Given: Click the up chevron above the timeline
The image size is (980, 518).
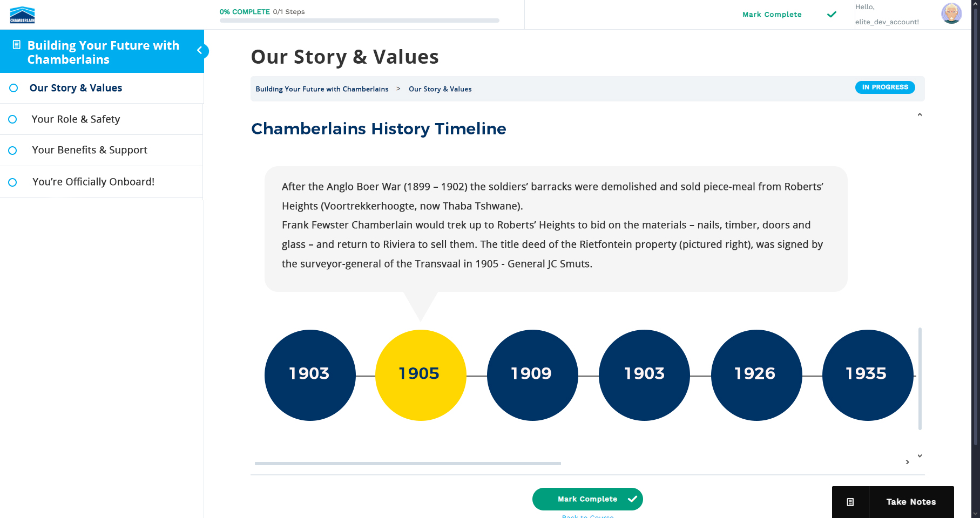Looking at the screenshot, I should [x=920, y=114].
